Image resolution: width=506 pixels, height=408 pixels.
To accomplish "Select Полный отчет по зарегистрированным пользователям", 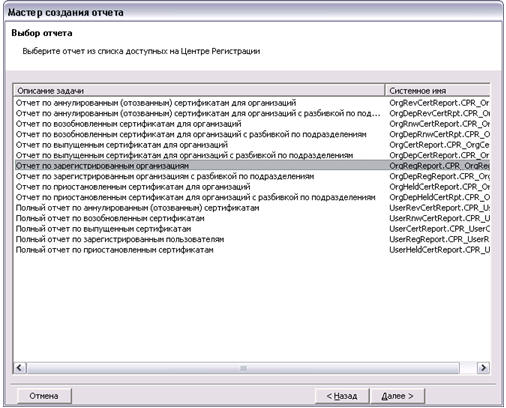I will [252, 239].
